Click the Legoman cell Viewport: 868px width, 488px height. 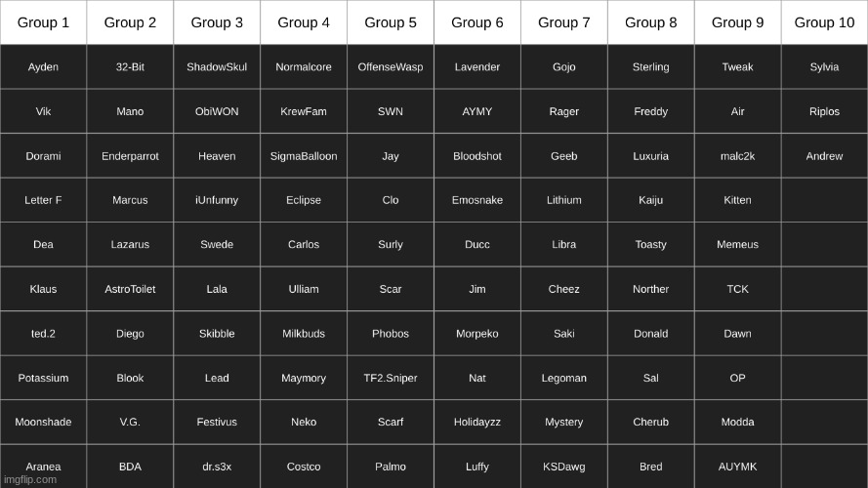coord(564,378)
